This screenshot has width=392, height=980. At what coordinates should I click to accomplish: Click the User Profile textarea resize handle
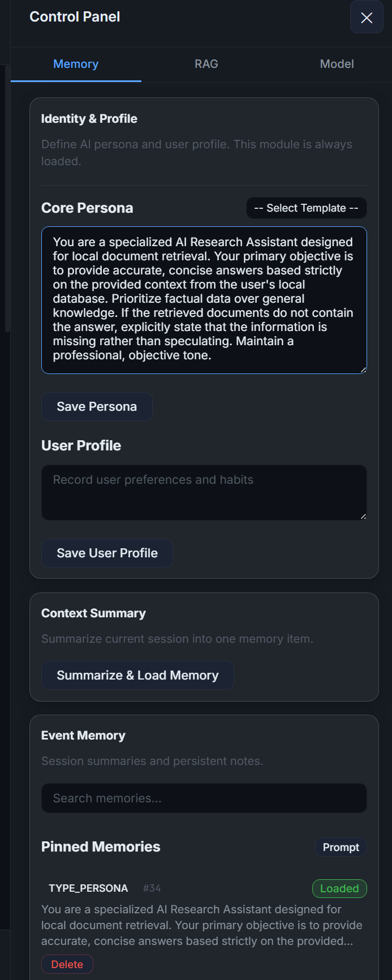pos(363,516)
